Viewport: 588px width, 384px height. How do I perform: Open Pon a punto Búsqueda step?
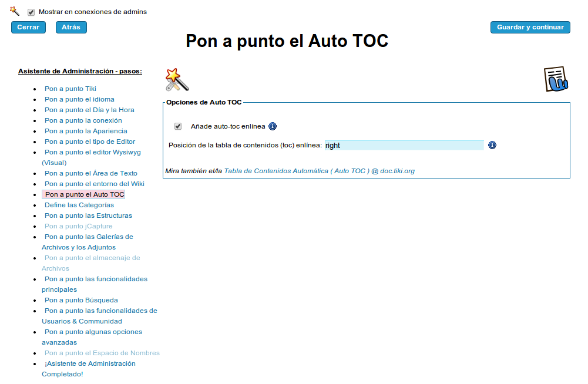tap(81, 300)
